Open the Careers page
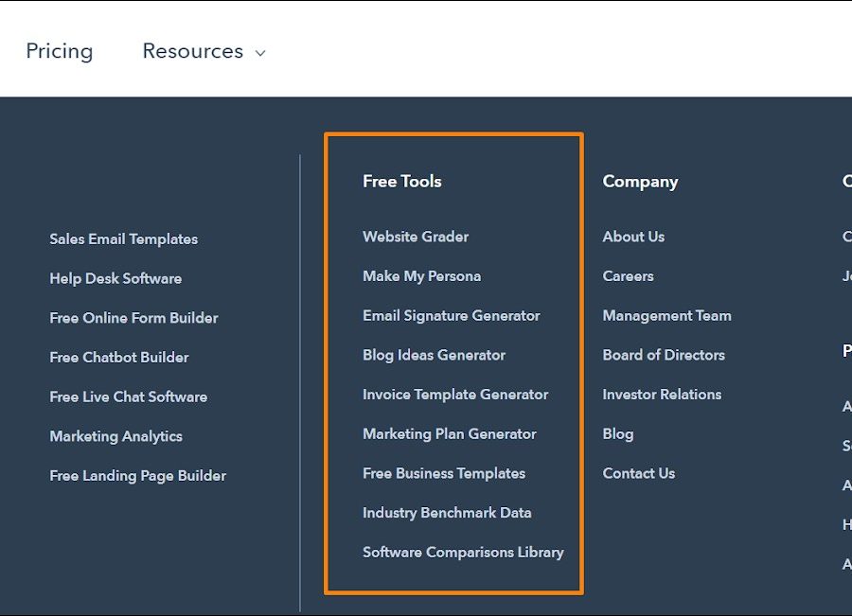852x616 pixels. pyautogui.click(x=628, y=276)
